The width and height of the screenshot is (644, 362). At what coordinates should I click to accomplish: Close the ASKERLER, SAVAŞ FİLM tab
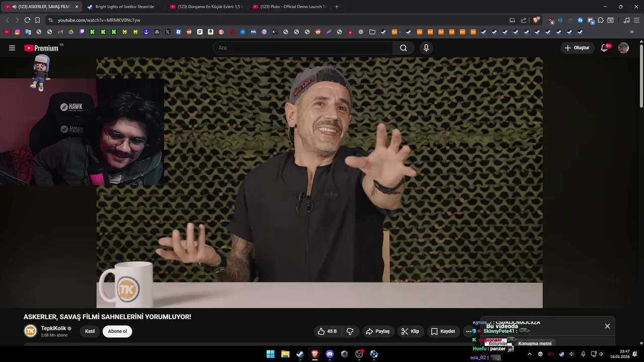coord(77,7)
